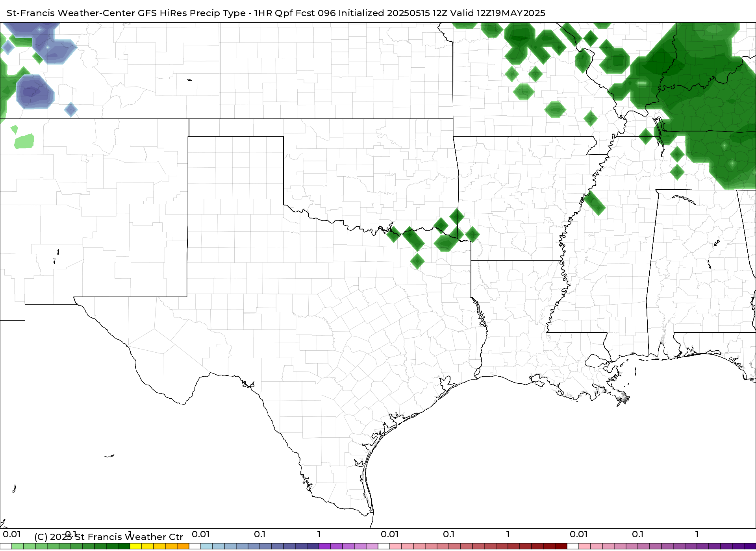This screenshot has height=551, width=756.
Task: Click the '0.01' label above the pink-violet scale
Action: [579, 534]
